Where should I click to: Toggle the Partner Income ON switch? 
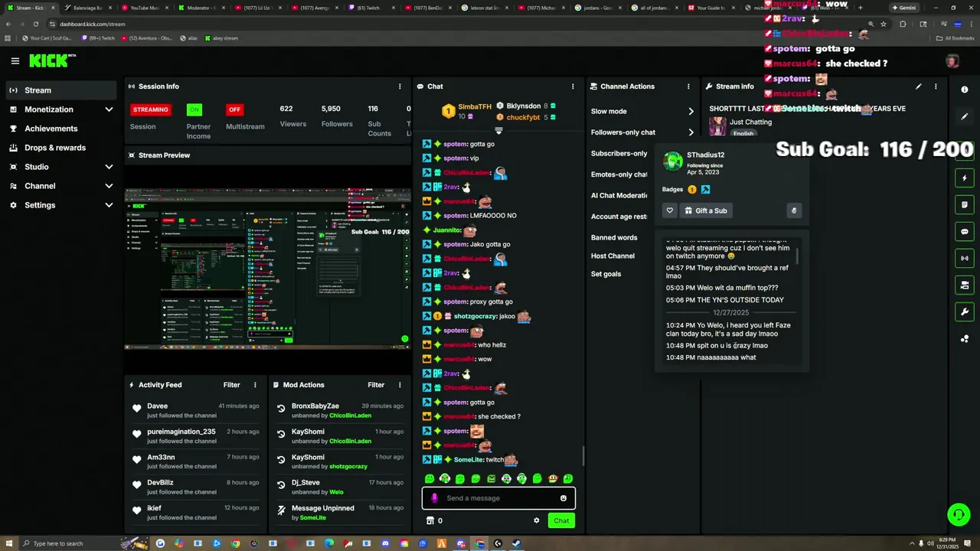point(194,109)
